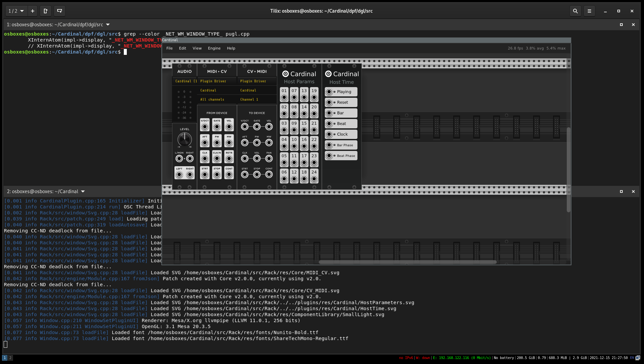Open the MIDI-CV Cardinal device selector

click(217, 90)
